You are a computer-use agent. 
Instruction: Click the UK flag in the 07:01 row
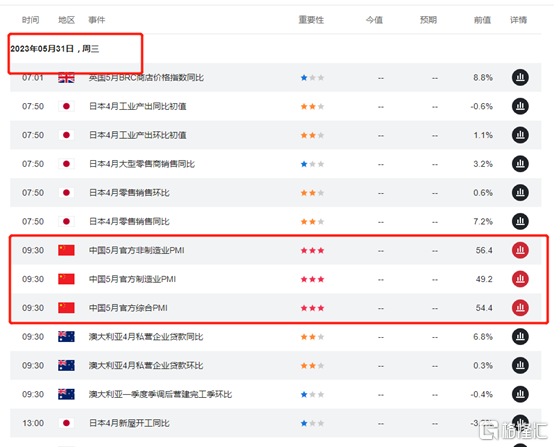coord(66,77)
